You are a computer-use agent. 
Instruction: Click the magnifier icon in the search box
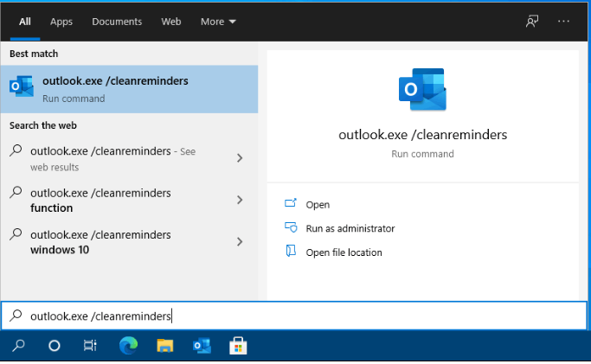click(x=16, y=316)
